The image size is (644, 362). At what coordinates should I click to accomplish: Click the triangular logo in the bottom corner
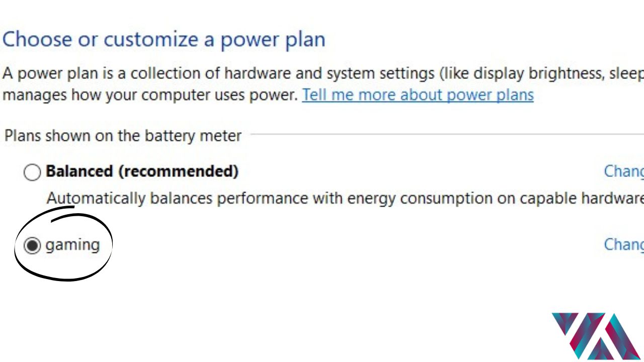coord(595,336)
